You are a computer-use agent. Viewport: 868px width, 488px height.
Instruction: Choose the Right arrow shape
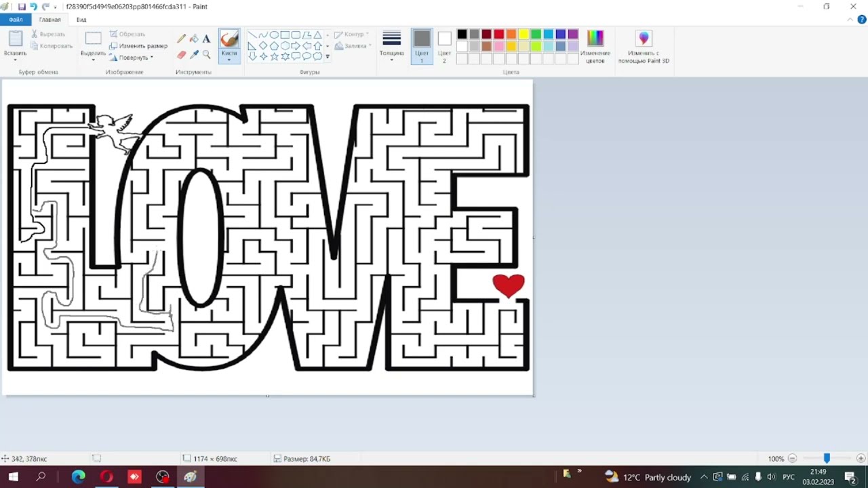tap(296, 45)
